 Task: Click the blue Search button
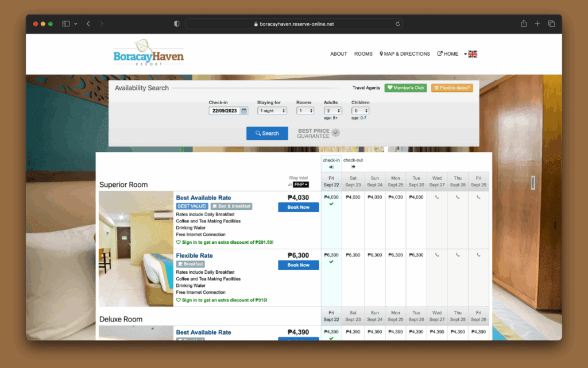pyautogui.click(x=267, y=133)
